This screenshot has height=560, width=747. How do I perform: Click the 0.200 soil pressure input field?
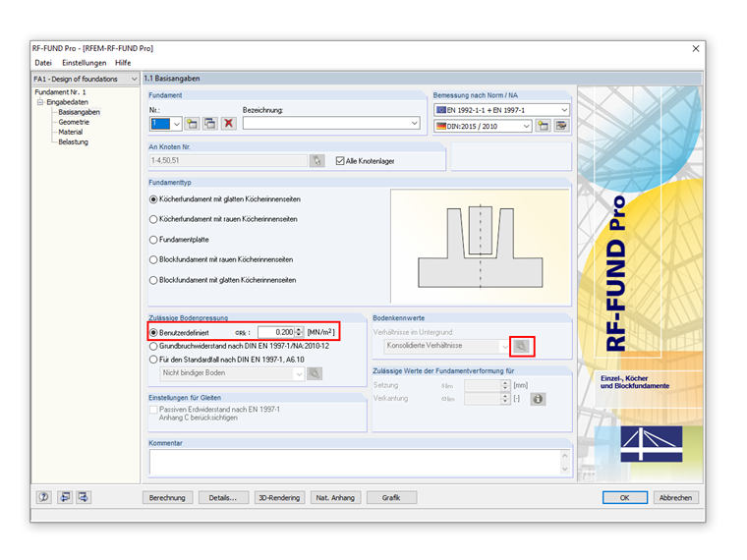[x=276, y=332]
